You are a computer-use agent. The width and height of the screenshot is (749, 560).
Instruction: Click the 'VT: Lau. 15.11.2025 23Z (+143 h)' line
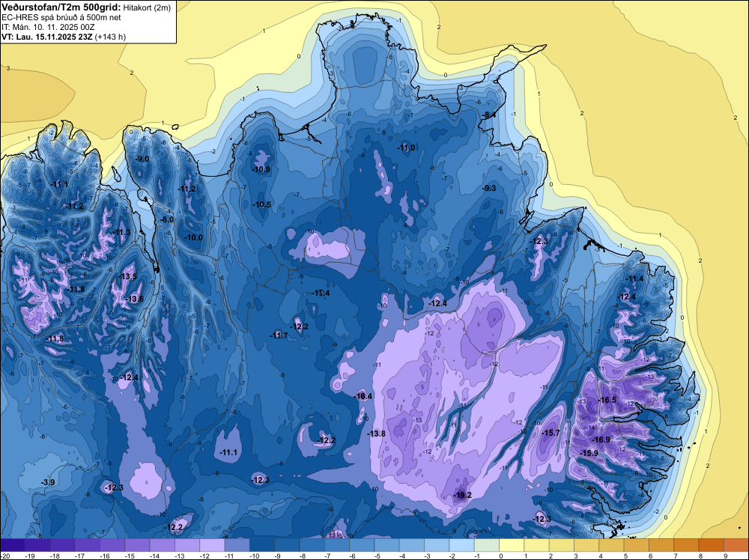click(x=64, y=37)
